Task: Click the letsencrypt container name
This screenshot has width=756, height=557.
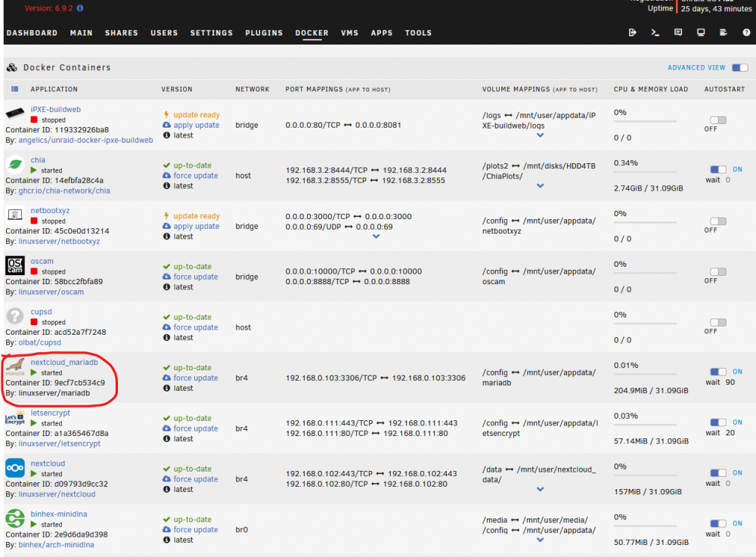Action: pos(50,413)
